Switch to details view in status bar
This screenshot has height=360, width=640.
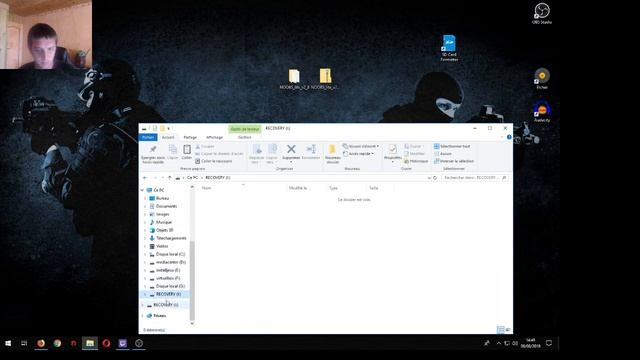click(x=500, y=329)
